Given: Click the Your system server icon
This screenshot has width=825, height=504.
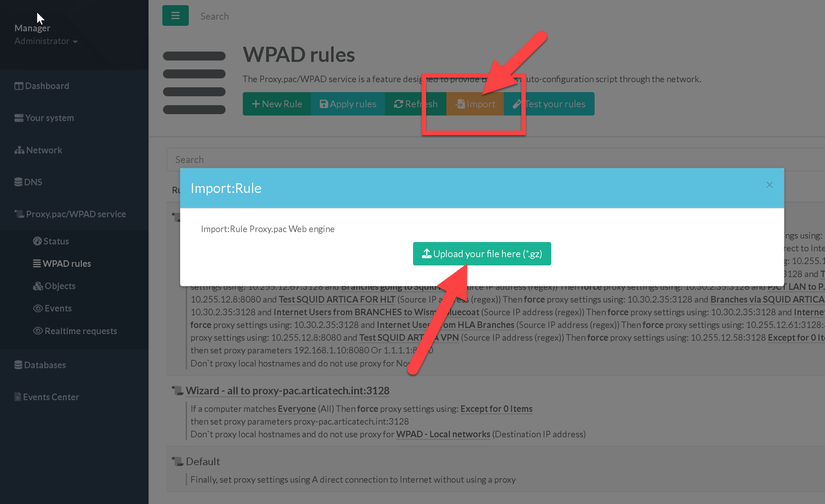Looking at the screenshot, I should [x=19, y=118].
